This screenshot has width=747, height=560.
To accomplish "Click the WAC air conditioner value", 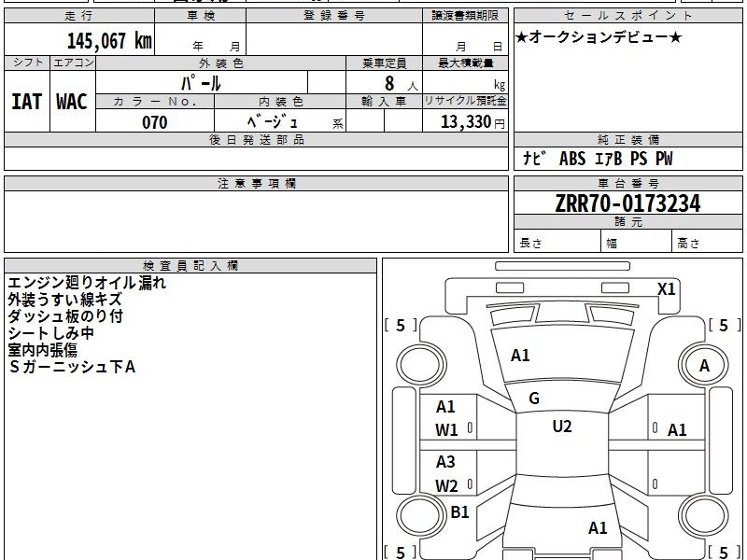I will [72, 102].
